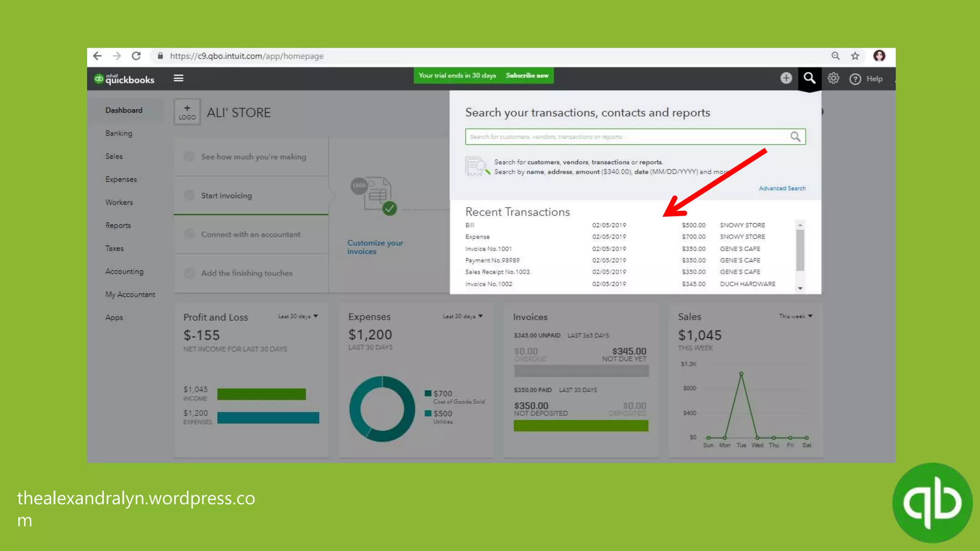Click the hamburger menu icon

[178, 78]
